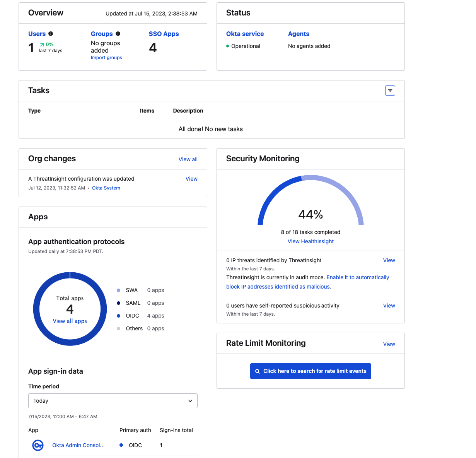View IP threats identified by ThreatInsight
This screenshot has height=458, width=476.
(389, 260)
